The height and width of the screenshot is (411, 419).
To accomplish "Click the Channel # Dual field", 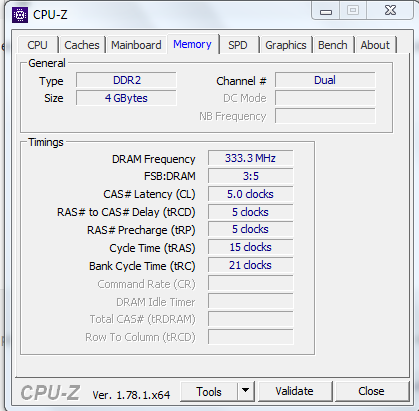I will [325, 80].
